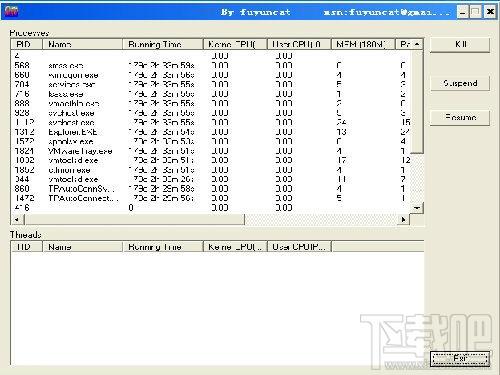This screenshot has height=375, width=500.
Task: Select the VMwareTray.exe process row
Action: click(x=211, y=151)
